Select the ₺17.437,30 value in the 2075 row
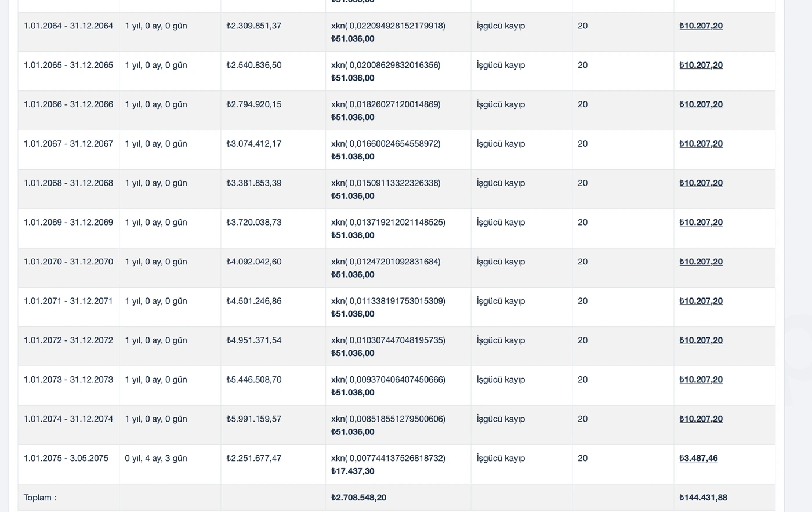812x512 pixels. point(353,471)
